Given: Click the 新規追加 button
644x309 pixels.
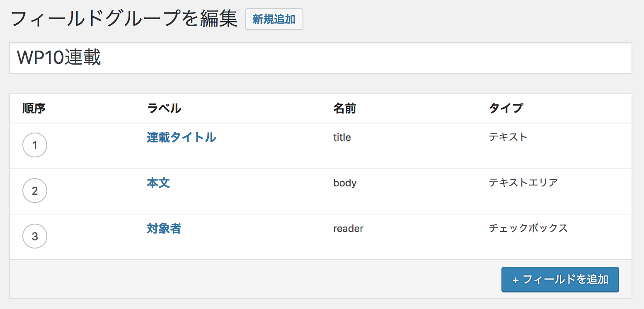Looking at the screenshot, I should pyautogui.click(x=274, y=19).
